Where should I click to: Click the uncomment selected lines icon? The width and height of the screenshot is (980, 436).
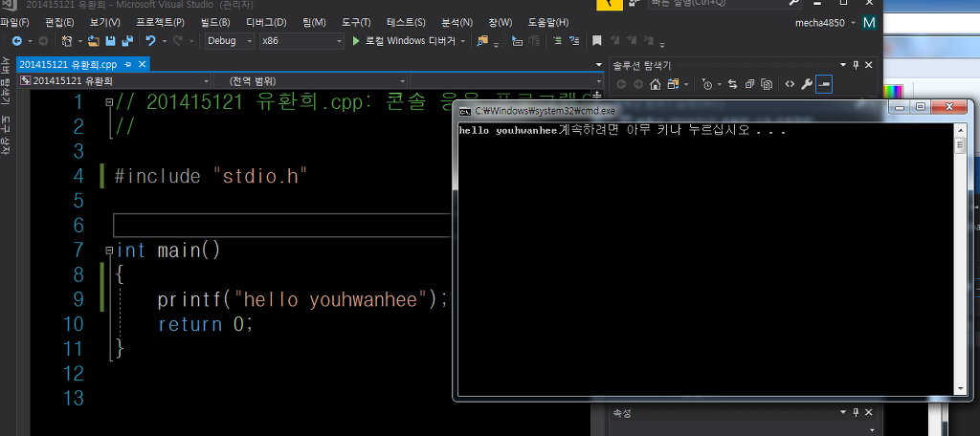coord(574,40)
